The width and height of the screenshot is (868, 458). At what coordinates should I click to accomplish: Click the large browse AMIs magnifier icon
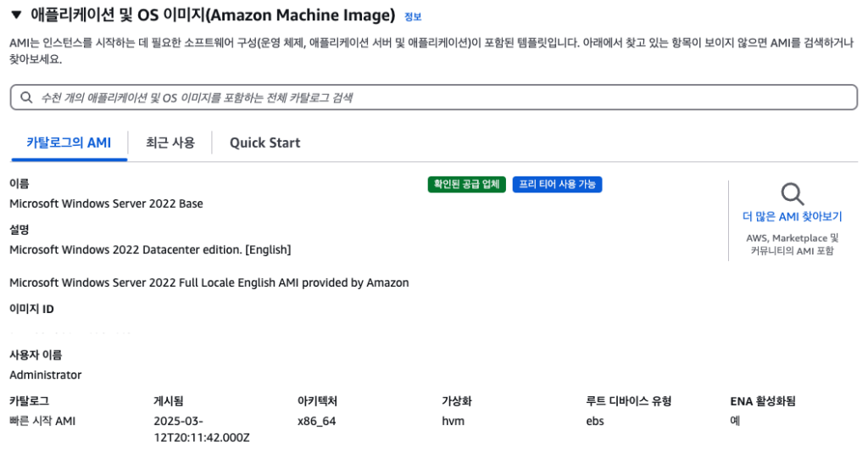pos(793,194)
